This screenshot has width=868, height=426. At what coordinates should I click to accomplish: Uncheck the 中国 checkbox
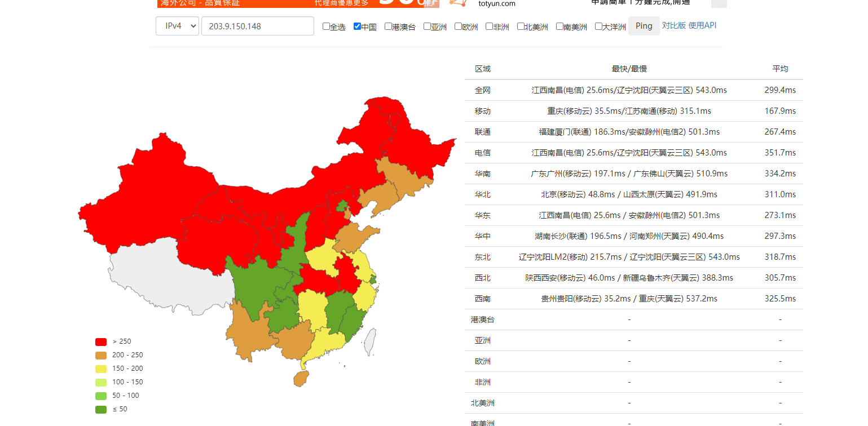tap(357, 26)
